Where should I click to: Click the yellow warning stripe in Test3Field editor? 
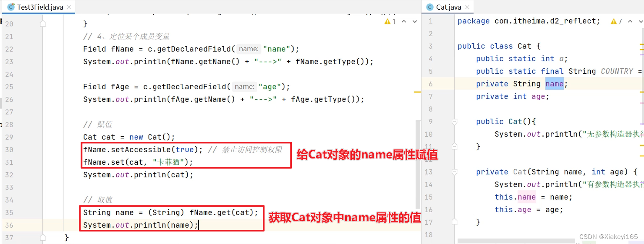point(417,91)
